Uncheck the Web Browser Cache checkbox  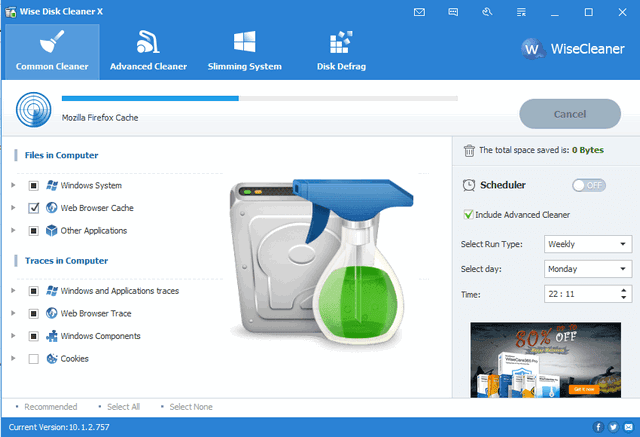click(x=34, y=208)
